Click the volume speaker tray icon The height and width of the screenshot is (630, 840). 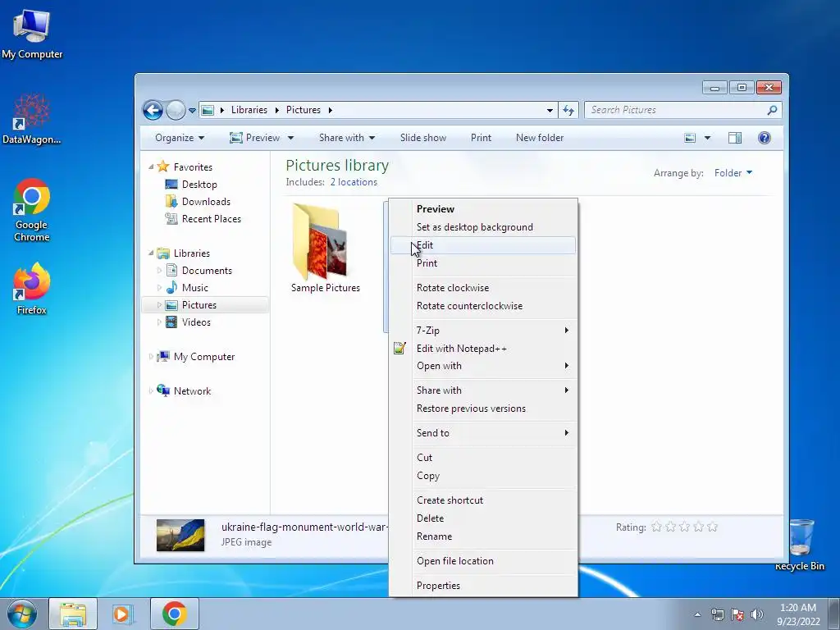coord(757,614)
